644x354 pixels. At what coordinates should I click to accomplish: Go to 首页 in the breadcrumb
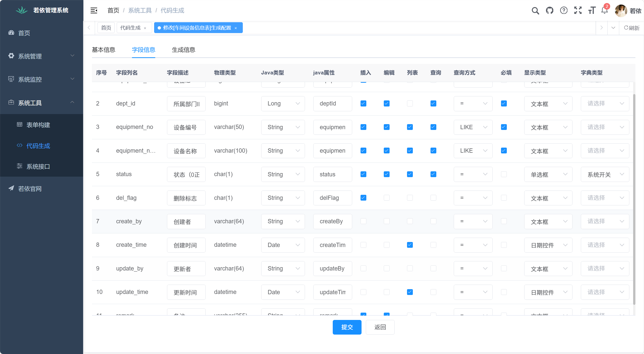[x=113, y=10]
